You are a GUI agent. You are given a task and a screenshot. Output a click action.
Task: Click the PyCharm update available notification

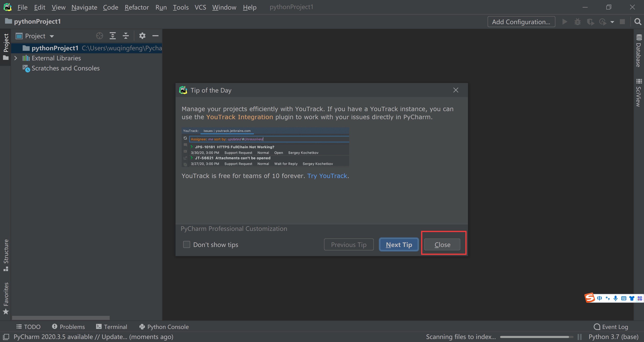tap(93, 337)
